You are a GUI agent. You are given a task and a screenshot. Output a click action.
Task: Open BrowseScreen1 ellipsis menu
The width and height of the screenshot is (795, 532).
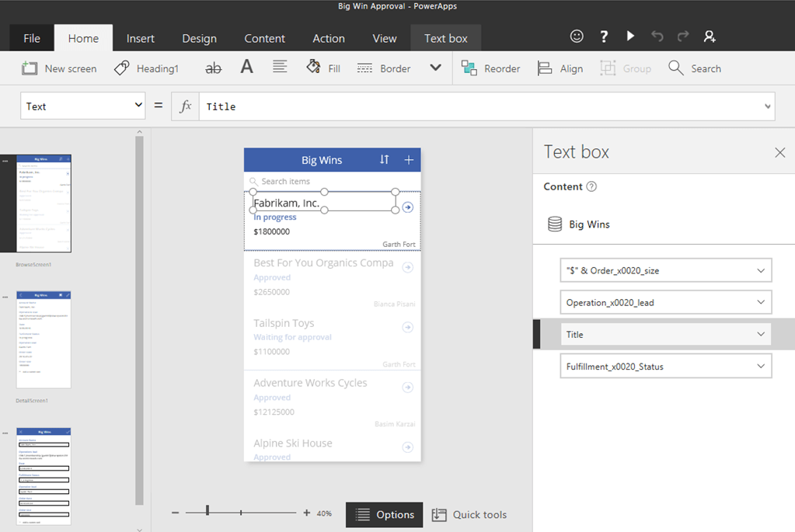point(5,161)
